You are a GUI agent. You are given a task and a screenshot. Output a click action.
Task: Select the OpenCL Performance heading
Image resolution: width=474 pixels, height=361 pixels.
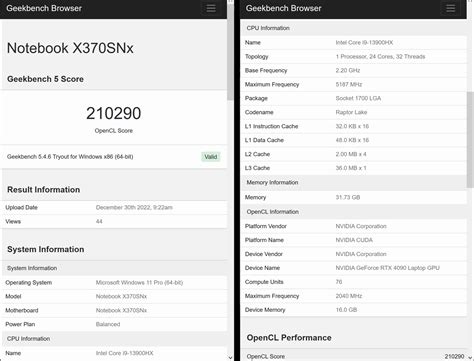coord(289,338)
